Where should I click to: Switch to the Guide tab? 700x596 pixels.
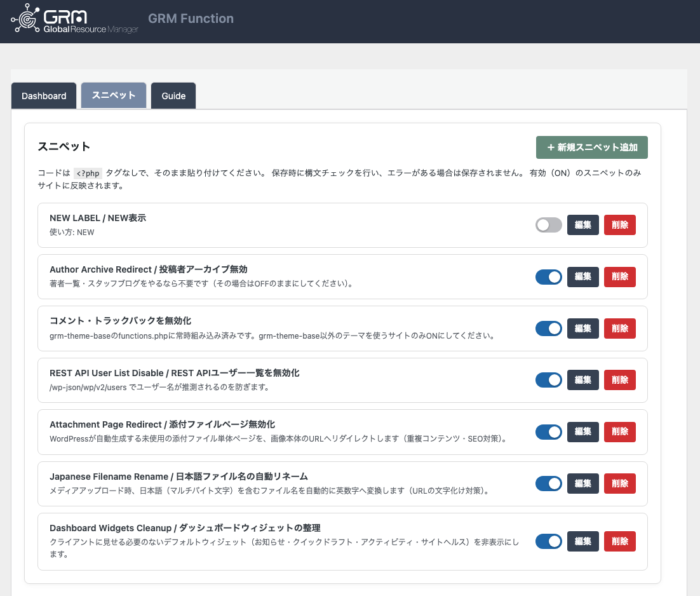point(173,95)
